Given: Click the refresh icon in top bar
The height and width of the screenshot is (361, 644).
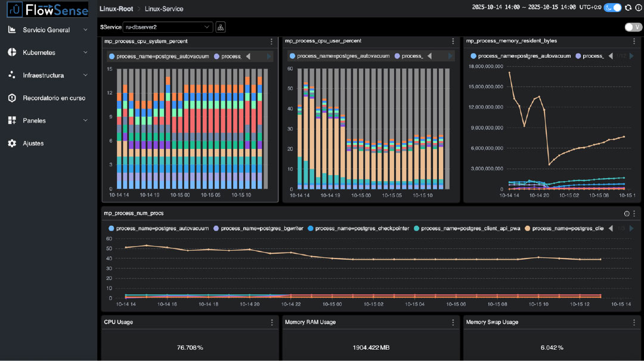Looking at the screenshot, I should point(628,8).
